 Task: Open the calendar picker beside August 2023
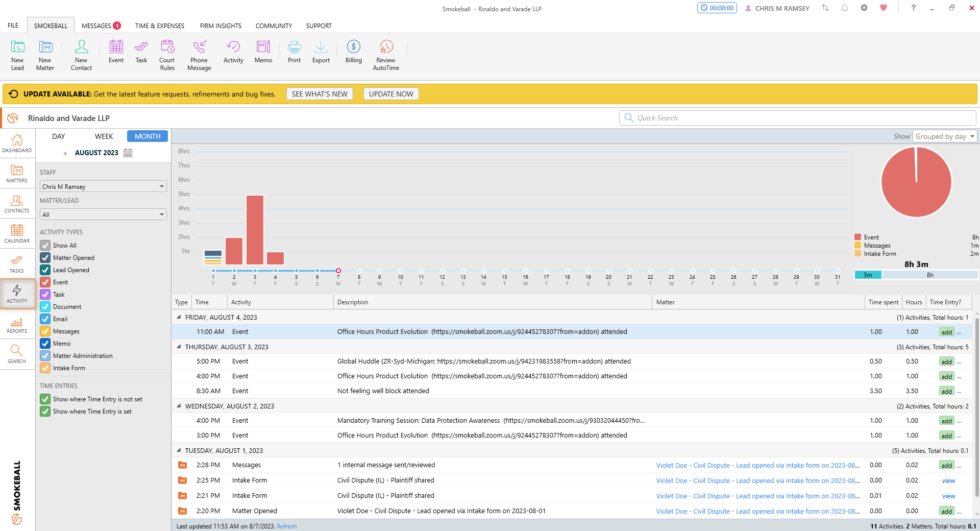tap(128, 153)
